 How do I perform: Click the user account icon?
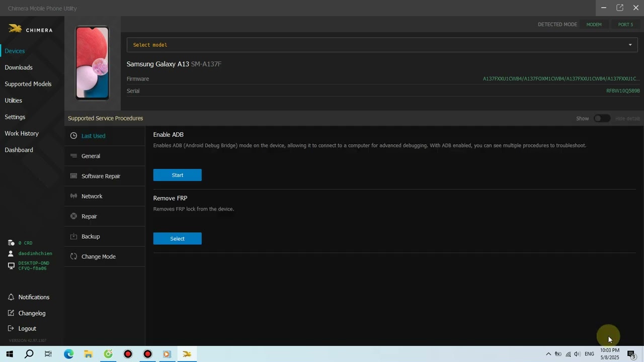11,253
